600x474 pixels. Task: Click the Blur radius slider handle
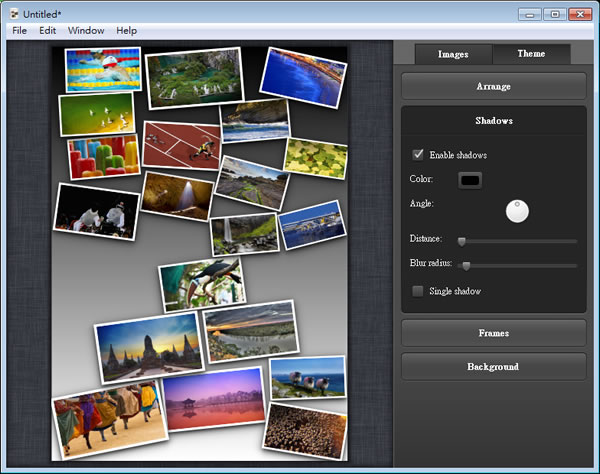pos(466,266)
